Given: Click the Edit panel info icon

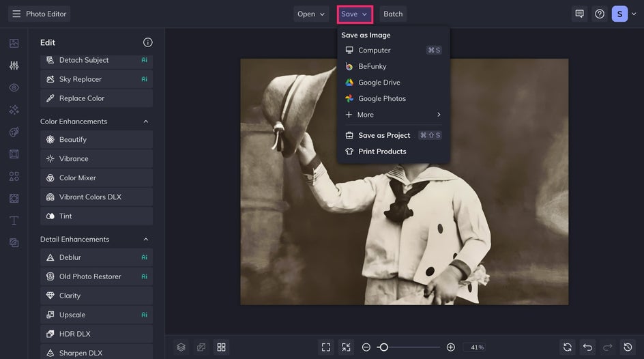Looking at the screenshot, I should [x=148, y=42].
